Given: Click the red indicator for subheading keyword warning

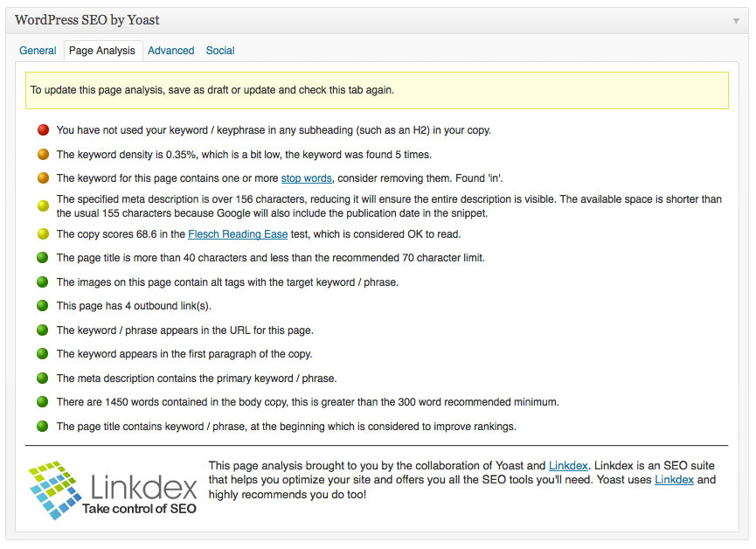Looking at the screenshot, I should coord(43,129).
